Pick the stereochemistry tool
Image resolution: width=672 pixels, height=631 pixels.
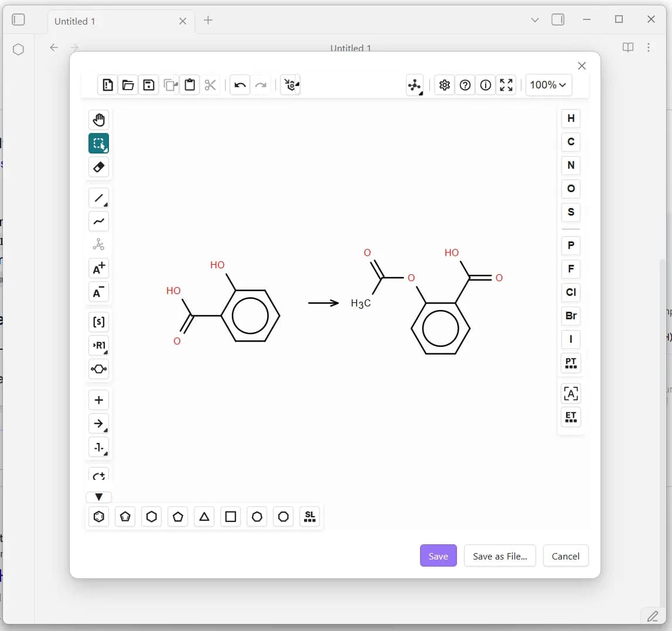[x=98, y=245]
